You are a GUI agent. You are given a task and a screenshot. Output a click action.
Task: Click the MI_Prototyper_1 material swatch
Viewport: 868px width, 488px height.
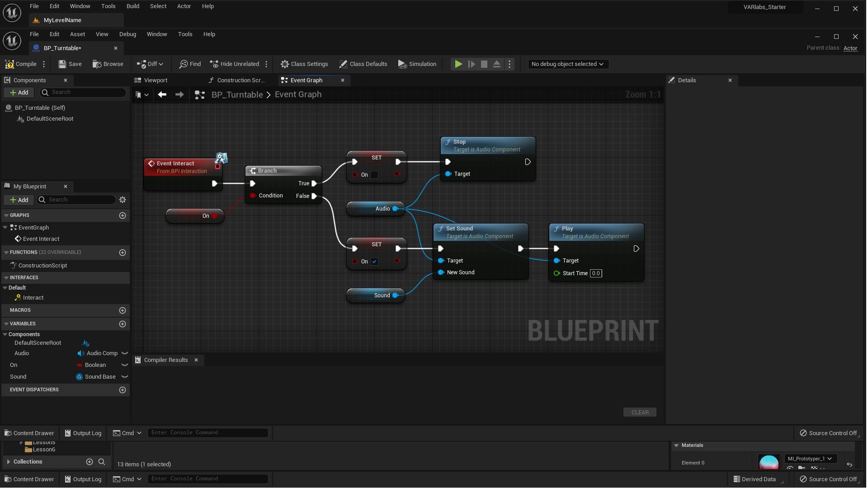click(x=769, y=462)
